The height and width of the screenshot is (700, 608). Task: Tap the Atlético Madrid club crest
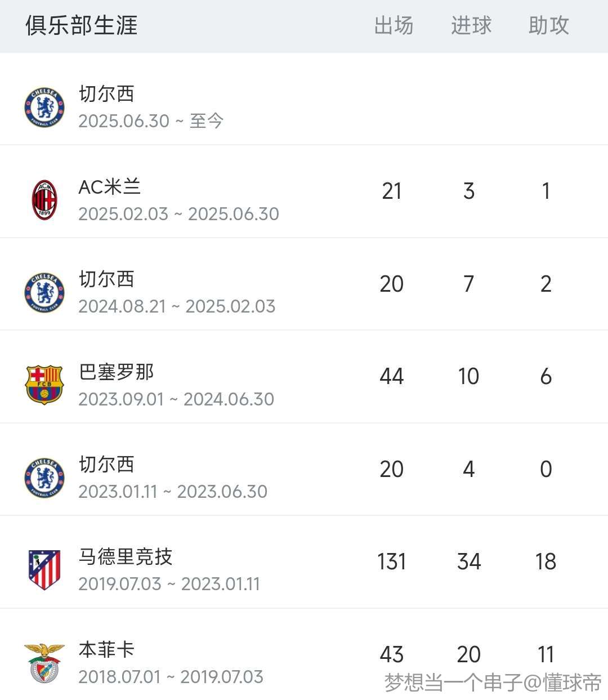point(44,570)
